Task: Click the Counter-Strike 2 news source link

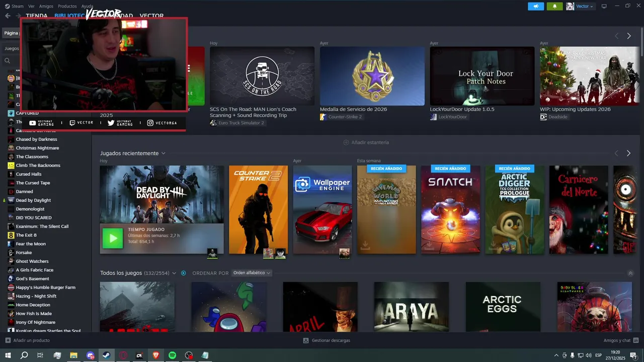Action: point(345,117)
